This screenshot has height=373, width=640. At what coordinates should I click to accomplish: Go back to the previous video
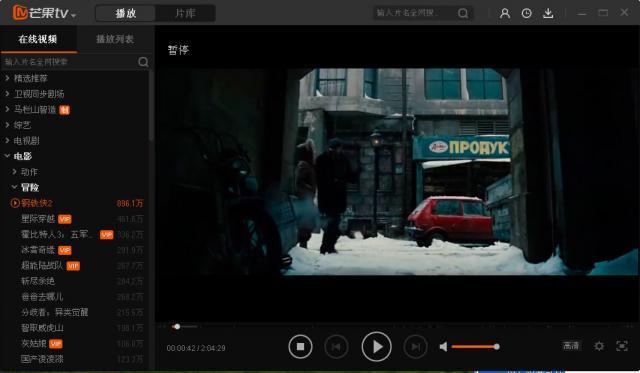pyautogui.click(x=336, y=347)
